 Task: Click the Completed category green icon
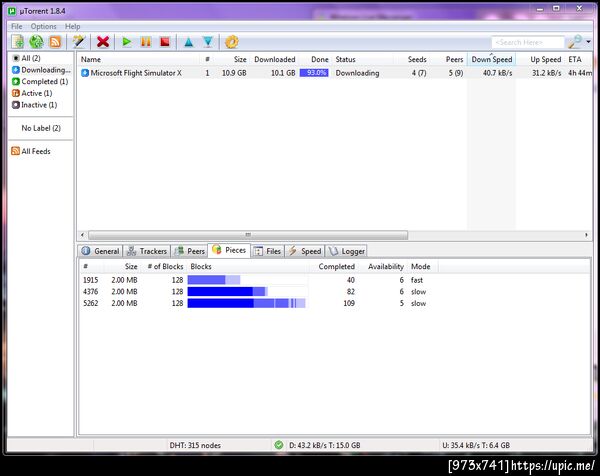(16, 82)
